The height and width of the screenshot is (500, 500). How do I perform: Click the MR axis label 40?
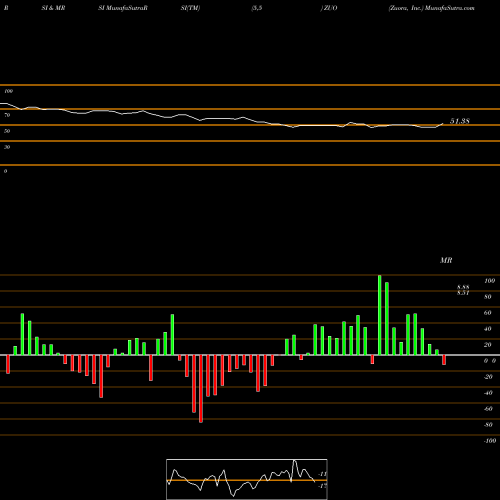click(488, 329)
